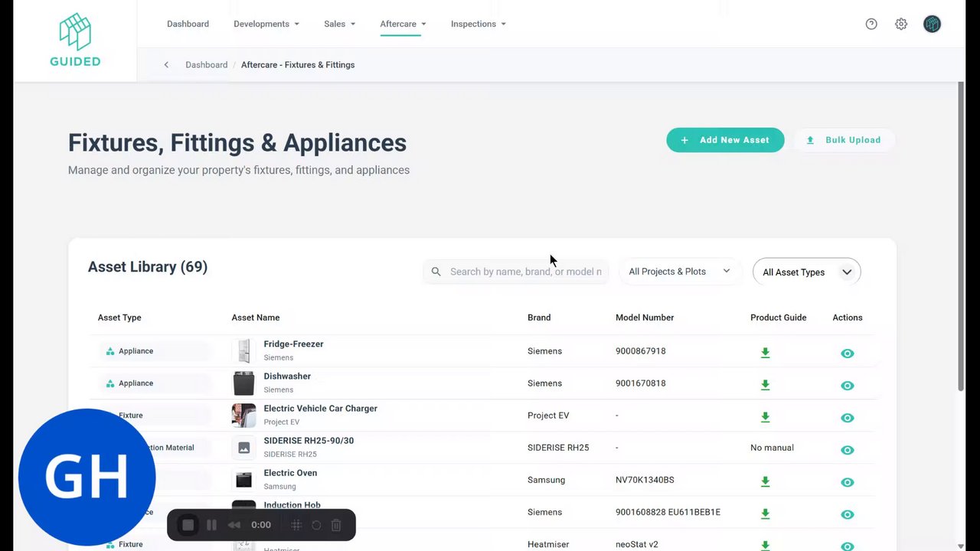Download the Electric Vehicle Car Charger guide
This screenshot has width=980, height=551.
765,417
